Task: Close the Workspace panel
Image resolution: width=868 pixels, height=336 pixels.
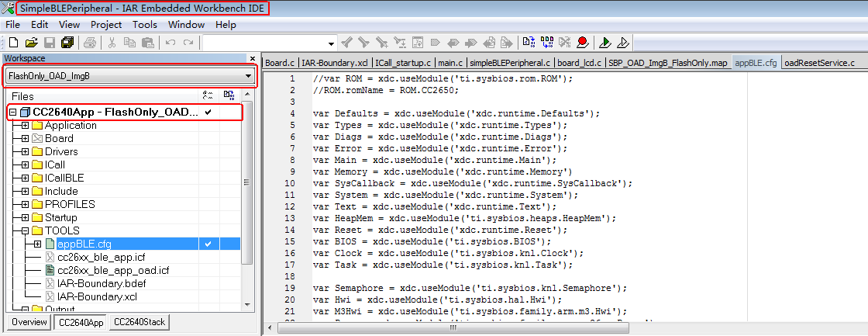Action: coord(253,58)
